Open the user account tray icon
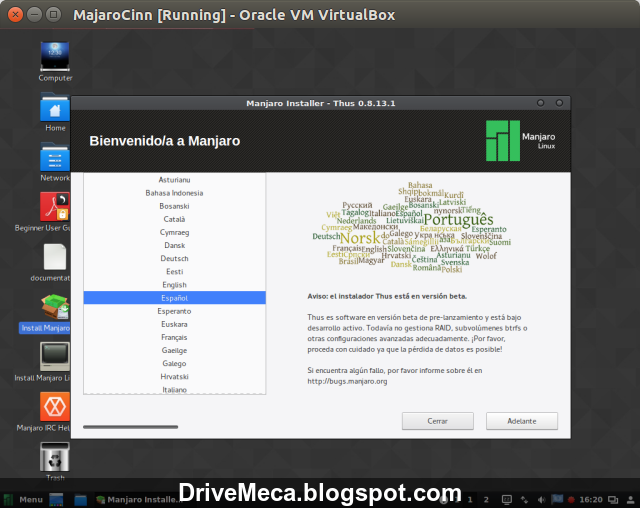Image resolution: width=640 pixels, height=508 pixels. tap(631, 499)
